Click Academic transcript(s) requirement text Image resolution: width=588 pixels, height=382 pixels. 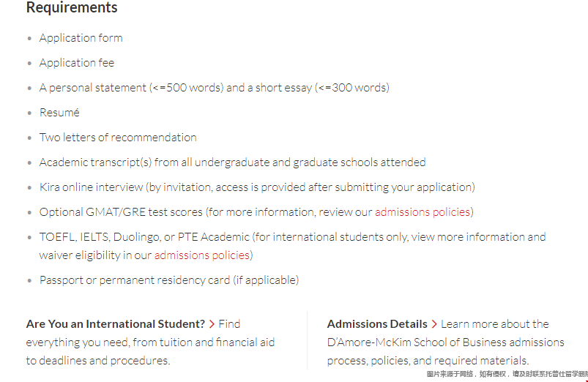[233, 162]
